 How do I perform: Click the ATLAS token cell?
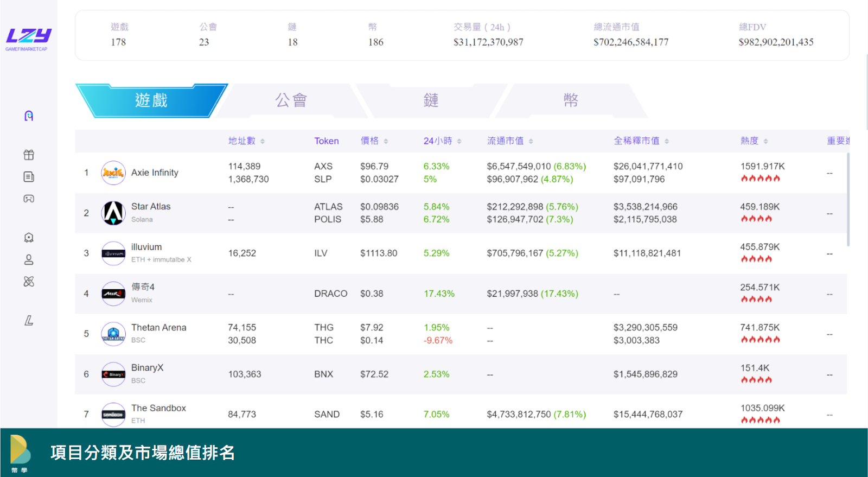[x=328, y=207]
